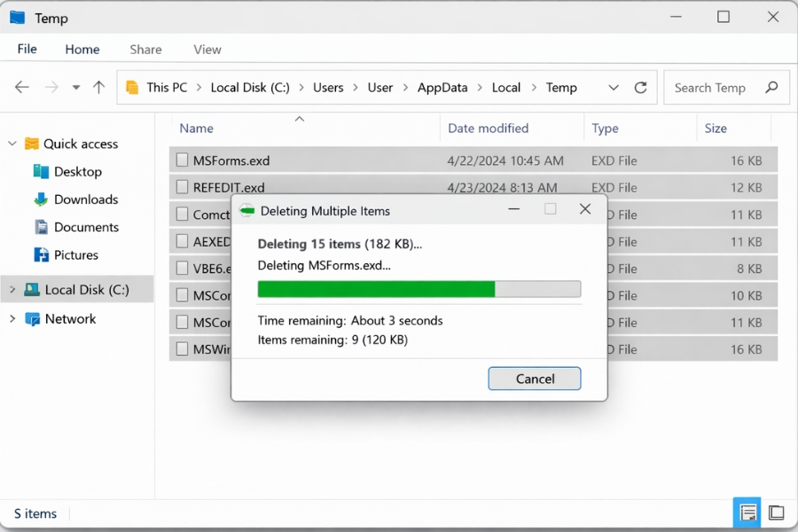Switch to details view in status bar
The image size is (798, 532).
pyautogui.click(x=747, y=512)
